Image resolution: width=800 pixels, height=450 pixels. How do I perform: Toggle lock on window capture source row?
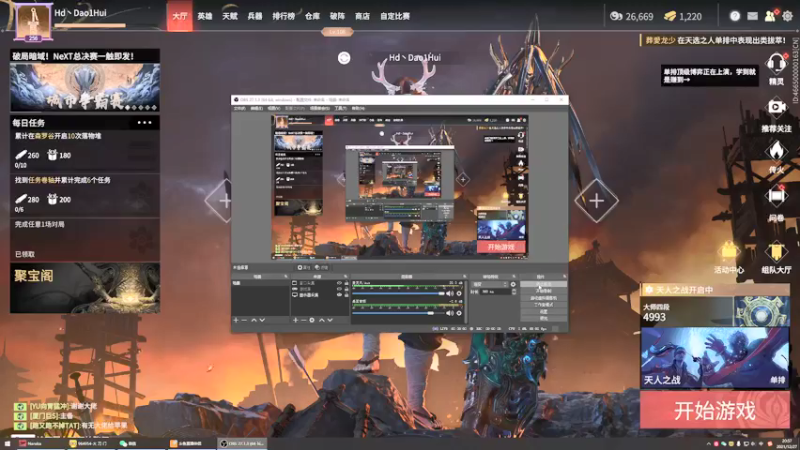pos(346,283)
